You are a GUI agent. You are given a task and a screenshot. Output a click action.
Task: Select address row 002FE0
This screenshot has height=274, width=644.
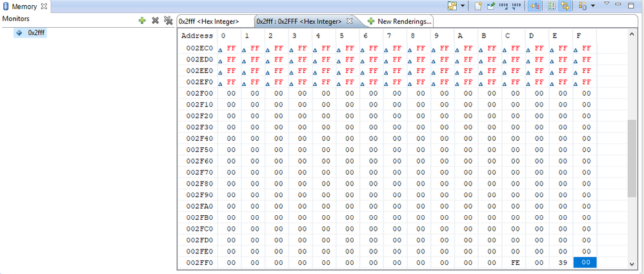199,251
